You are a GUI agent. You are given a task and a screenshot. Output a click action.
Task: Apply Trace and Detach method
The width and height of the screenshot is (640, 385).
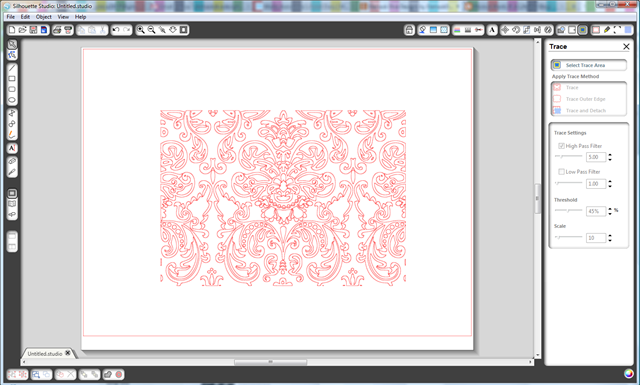(586, 110)
